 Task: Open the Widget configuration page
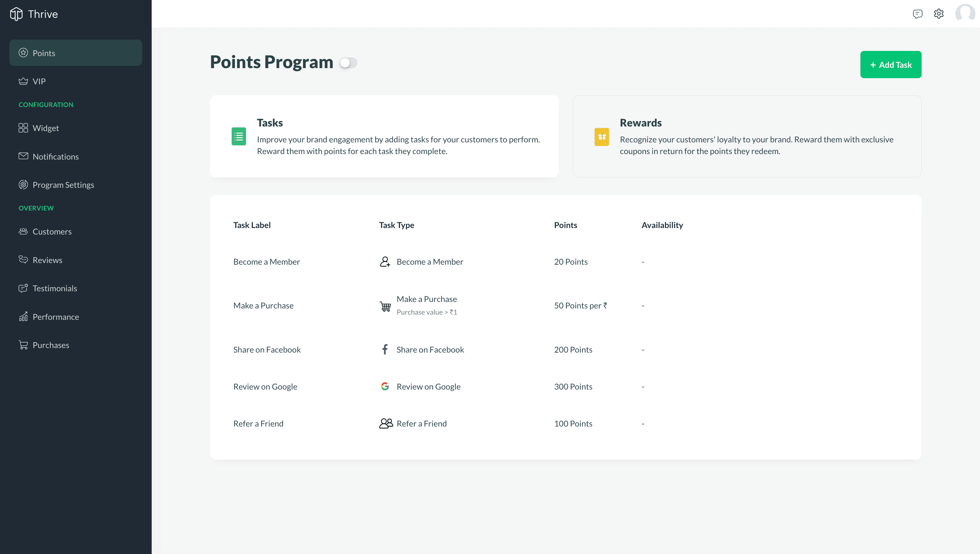(x=46, y=128)
